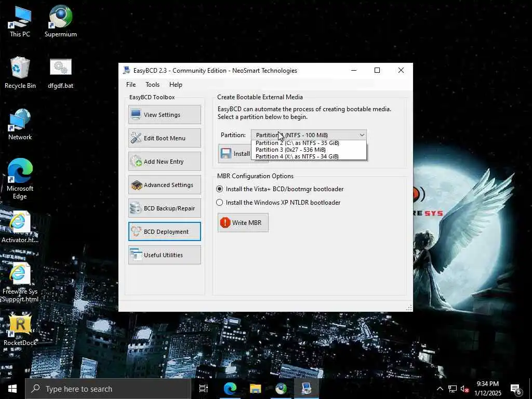Select Install the Vista+ BCD/bootmgr bootloader
The height and width of the screenshot is (399, 532).
tap(280, 189)
